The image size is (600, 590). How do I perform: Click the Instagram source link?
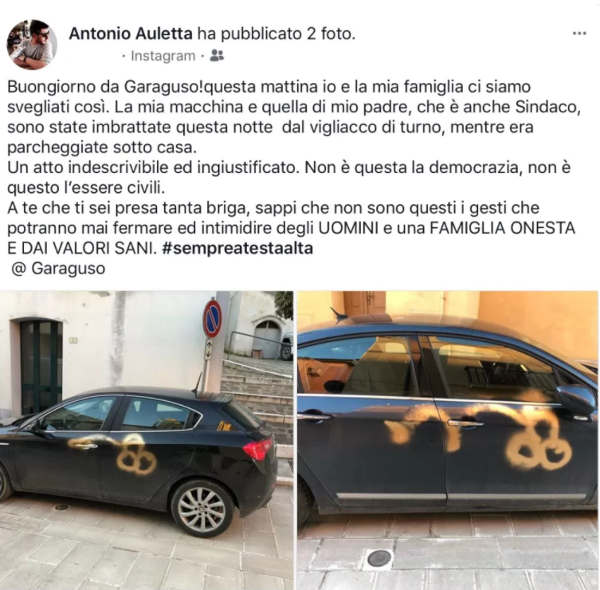coord(163,56)
